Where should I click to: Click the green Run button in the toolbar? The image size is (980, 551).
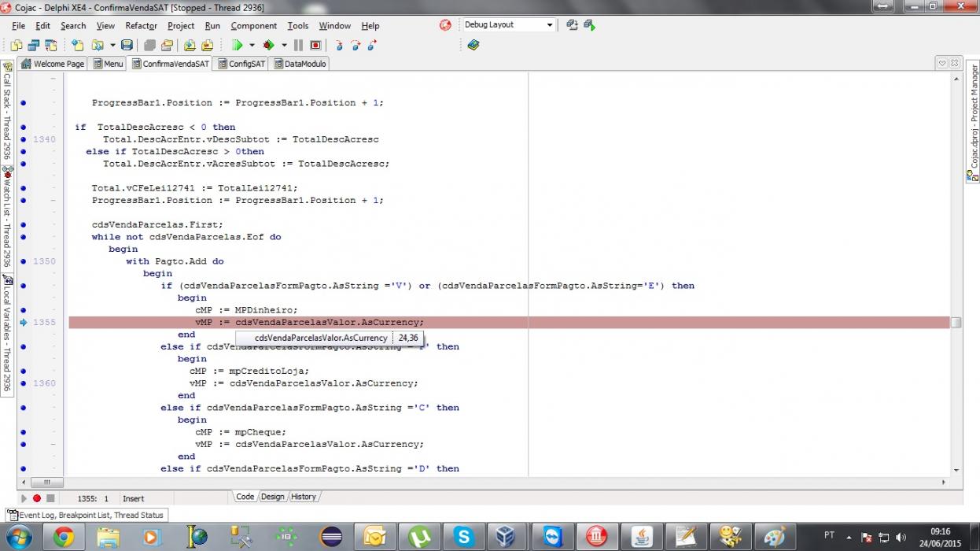click(x=237, y=46)
